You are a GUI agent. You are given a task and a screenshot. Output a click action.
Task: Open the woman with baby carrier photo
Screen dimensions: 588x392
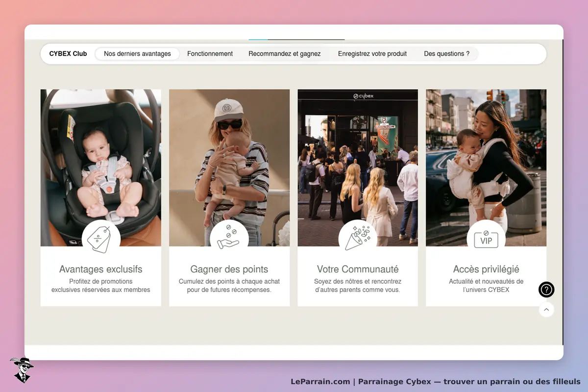486,168
